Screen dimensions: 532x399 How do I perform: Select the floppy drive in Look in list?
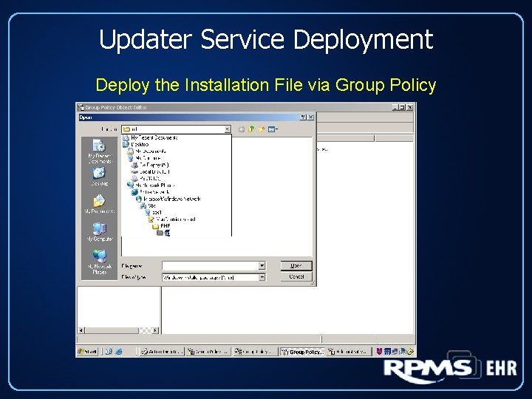(x=150, y=165)
